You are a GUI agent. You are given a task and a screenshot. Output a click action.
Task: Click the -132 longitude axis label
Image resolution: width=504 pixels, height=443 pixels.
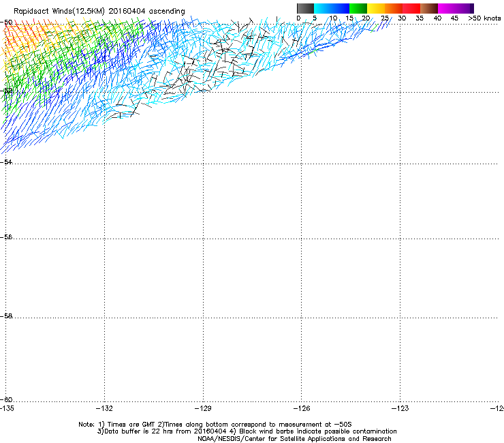coord(104,408)
